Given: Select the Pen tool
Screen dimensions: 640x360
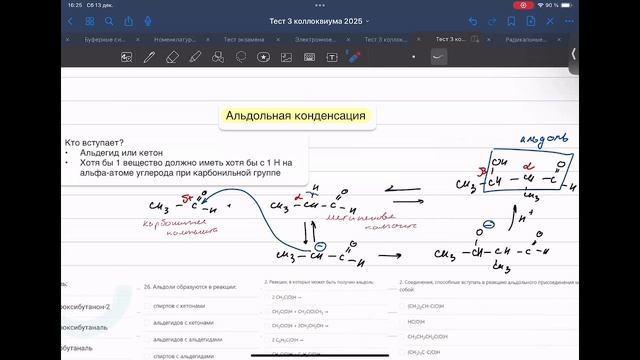Looking at the screenshot, I should tap(149, 57).
